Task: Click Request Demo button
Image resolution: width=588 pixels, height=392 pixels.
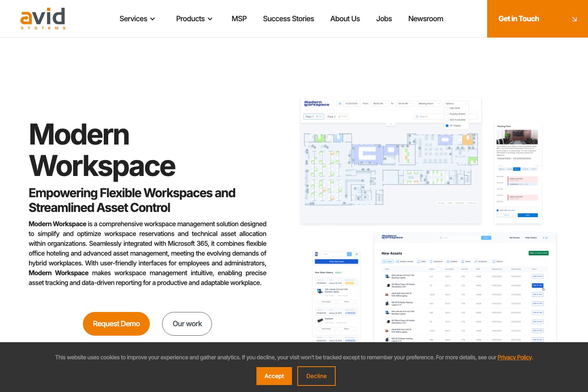Action: pyautogui.click(x=116, y=324)
